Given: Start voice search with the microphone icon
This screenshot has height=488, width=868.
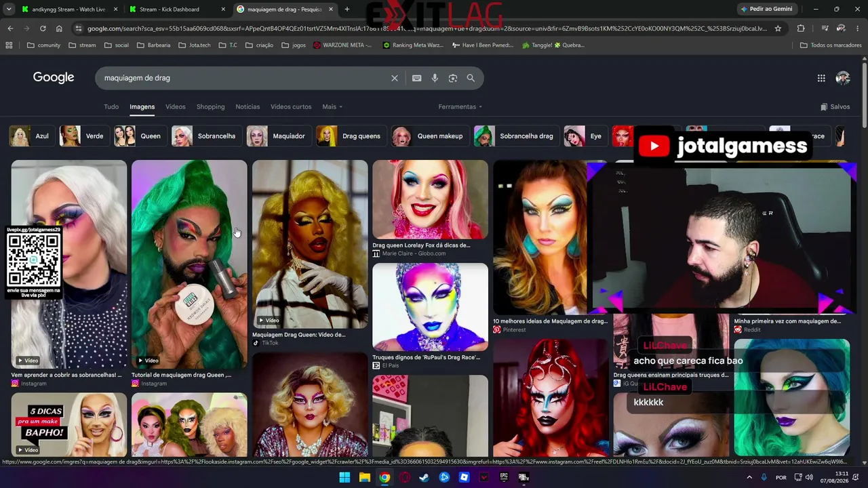Looking at the screenshot, I should (x=435, y=78).
